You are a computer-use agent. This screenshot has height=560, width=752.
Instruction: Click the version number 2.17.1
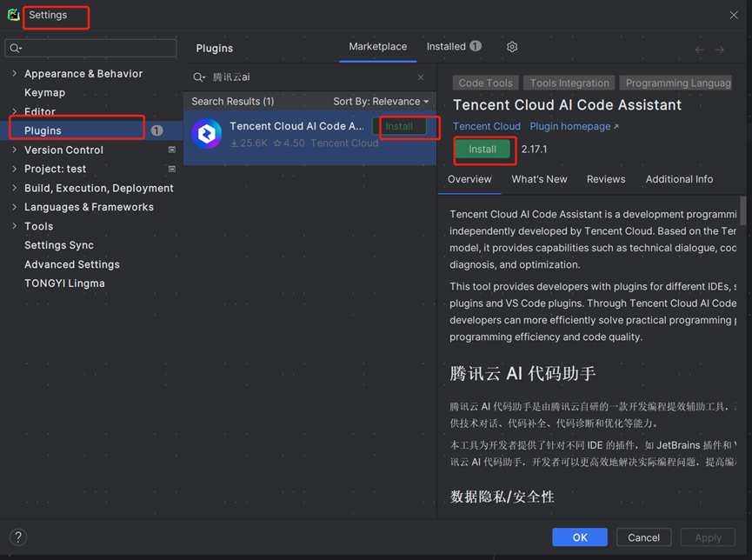point(535,150)
